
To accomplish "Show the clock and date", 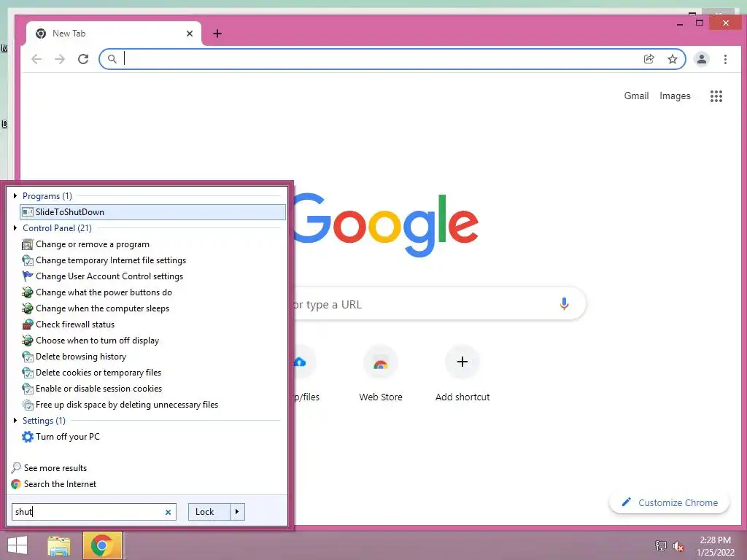I will coord(716,546).
